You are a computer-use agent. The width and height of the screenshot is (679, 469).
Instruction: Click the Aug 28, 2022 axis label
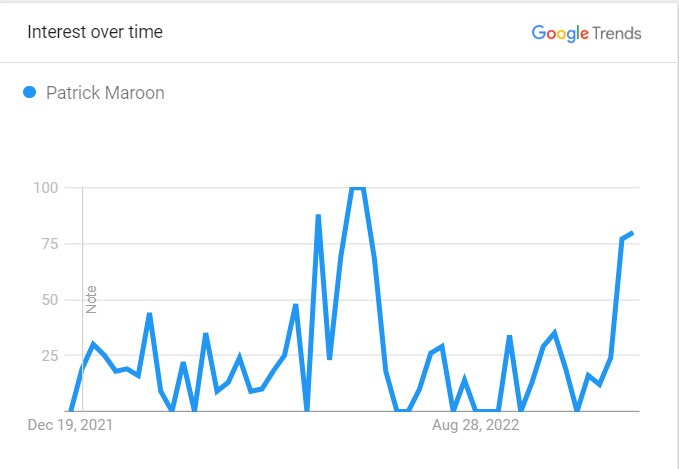[475, 425]
